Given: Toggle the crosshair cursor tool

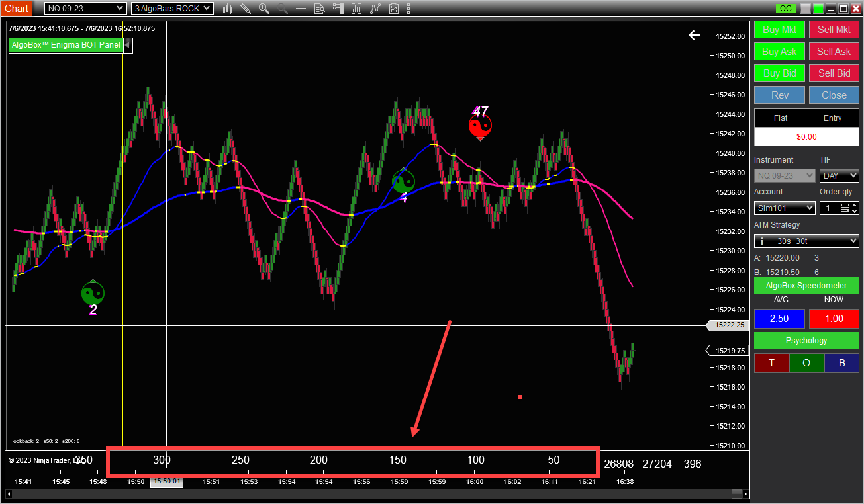Looking at the screenshot, I should click(301, 9).
